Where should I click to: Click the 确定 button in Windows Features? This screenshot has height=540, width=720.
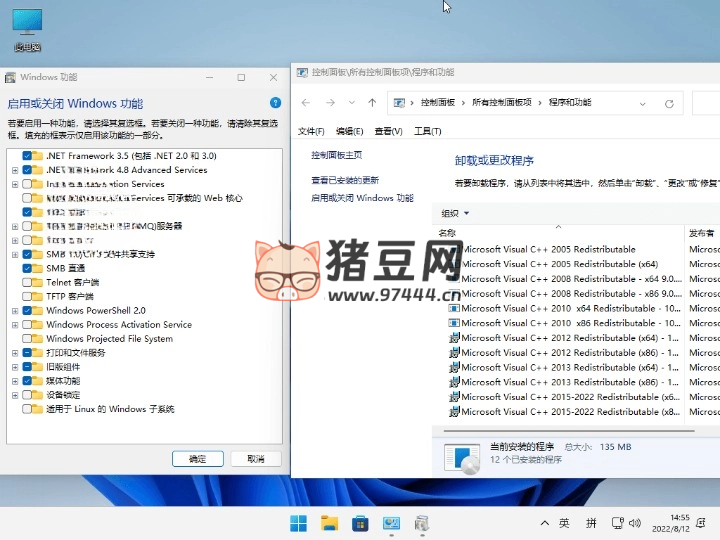click(197, 458)
